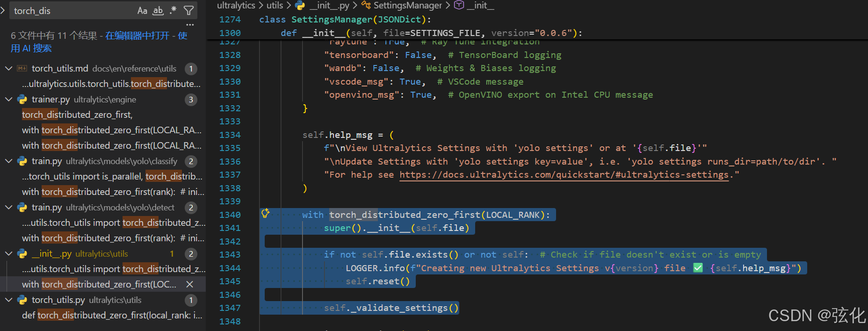The width and height of the screenshot is (868, 331).
Task: Toggle Use Regular Expression option
Action: click(173, 10)
